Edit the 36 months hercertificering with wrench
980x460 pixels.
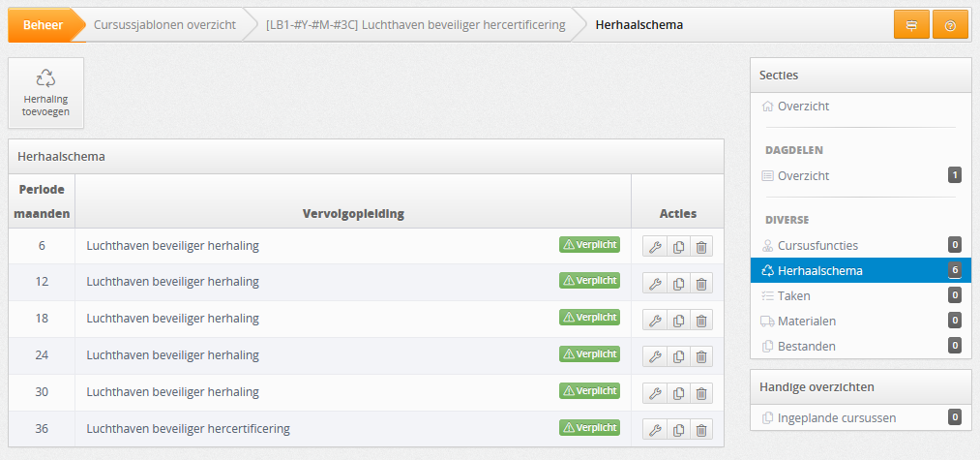coord(654,430)
